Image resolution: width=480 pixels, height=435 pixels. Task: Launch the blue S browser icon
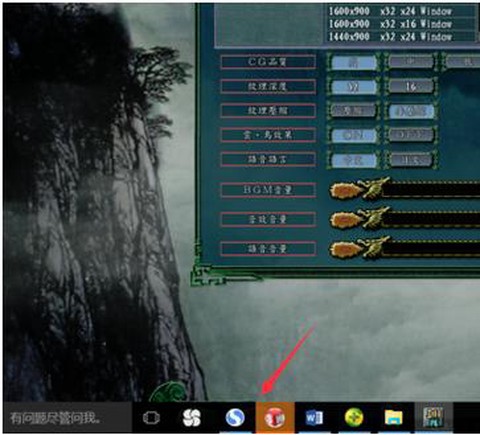(235, 417)
